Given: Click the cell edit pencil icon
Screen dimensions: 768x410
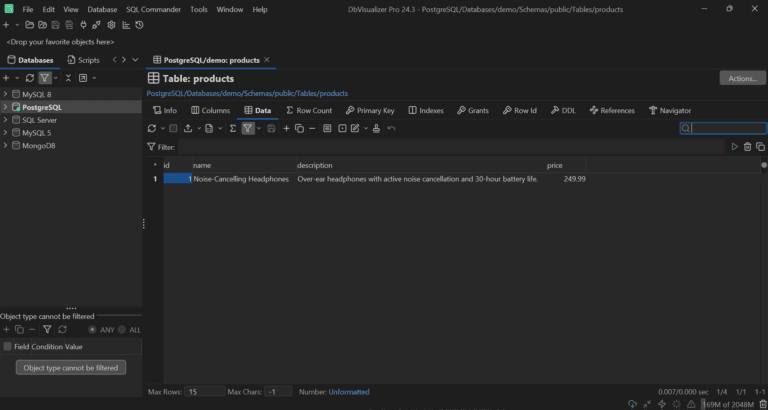Looking at the screenshot, I should pyautogui.click(x=355, y=128).
